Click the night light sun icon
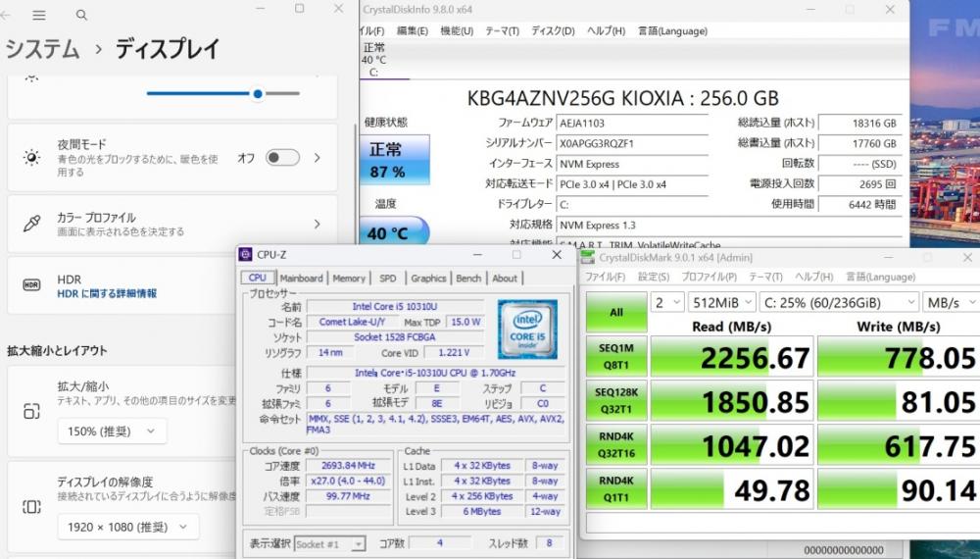Viewport: 980px width, 559px height. (x=31, y=158)
